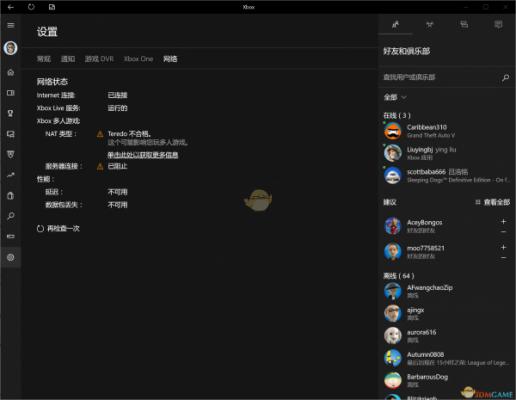
Task: Open the Party icon in right panel
Action: point(430,24)
